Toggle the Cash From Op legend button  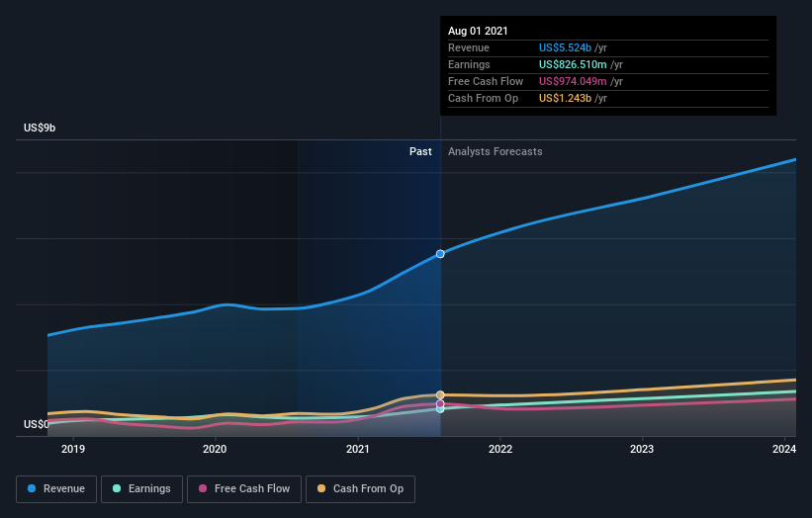coord(360,489)
